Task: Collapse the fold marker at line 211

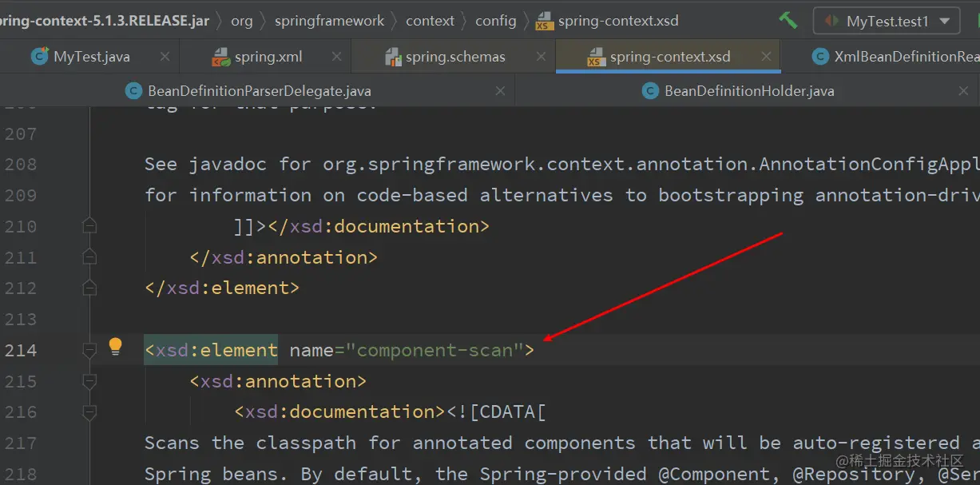Action: (x=89, y=257)
